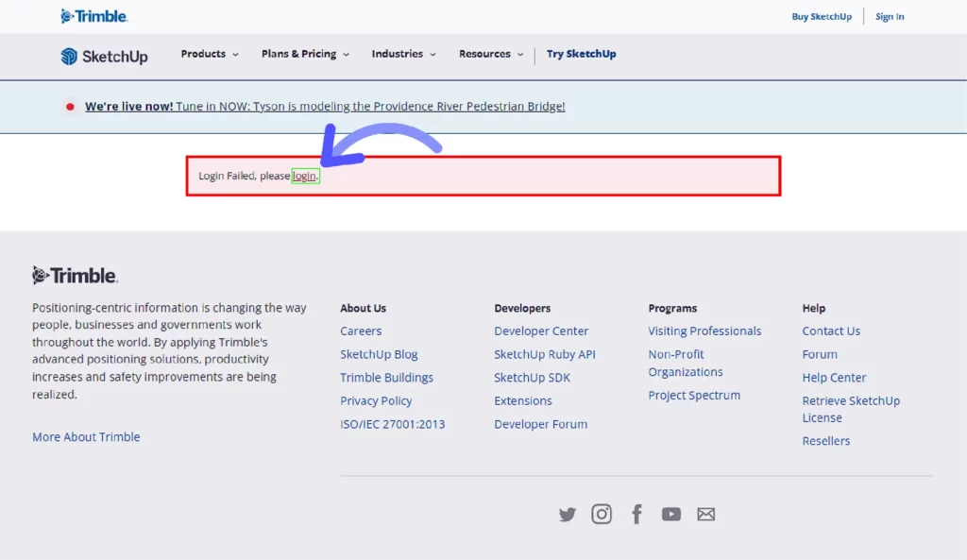Open Project Spectrum link

point(694,396)
